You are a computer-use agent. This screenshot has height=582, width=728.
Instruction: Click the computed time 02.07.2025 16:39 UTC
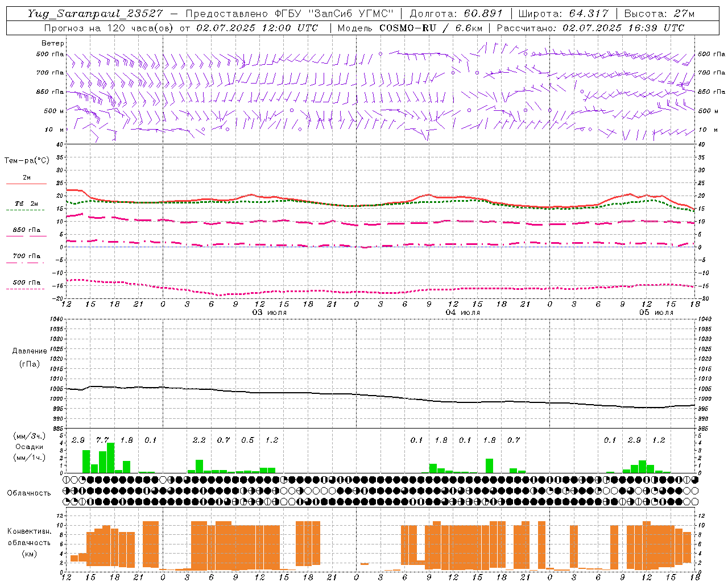click(x=623, y=27)
